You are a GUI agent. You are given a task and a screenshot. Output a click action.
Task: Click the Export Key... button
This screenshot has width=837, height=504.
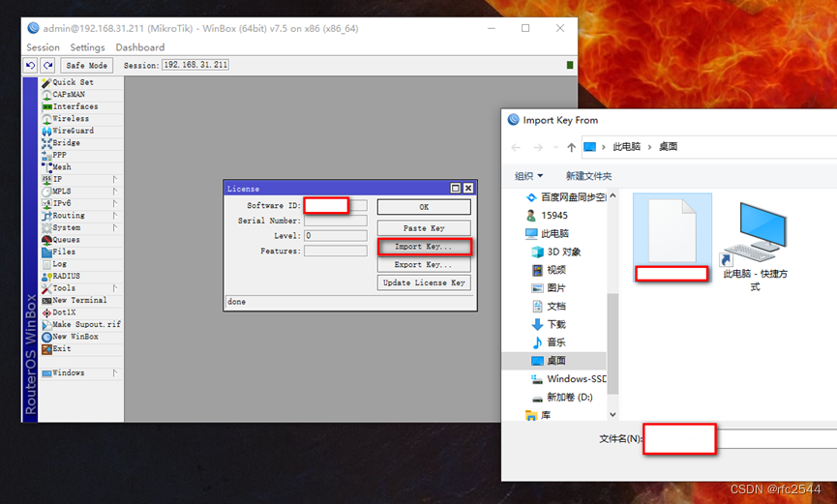point(424,264)
